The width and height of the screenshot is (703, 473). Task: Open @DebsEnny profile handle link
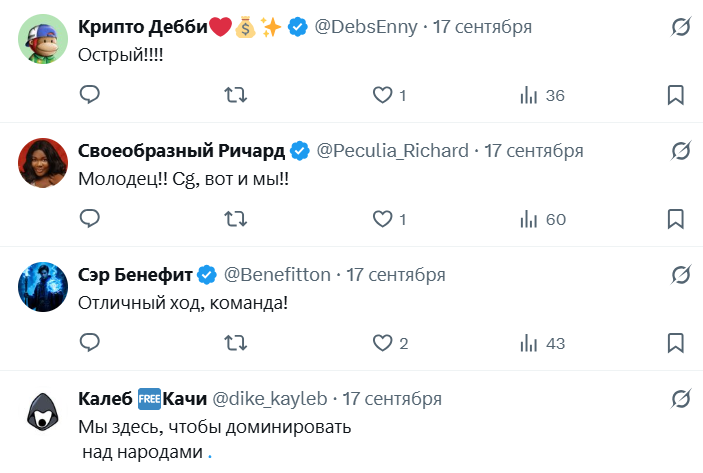367,27
